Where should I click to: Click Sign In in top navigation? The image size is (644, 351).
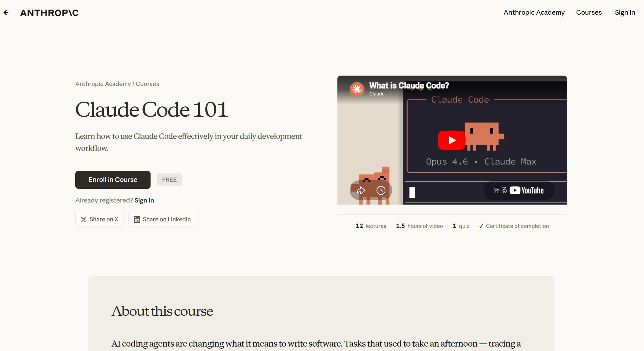[x=625, y=12]
